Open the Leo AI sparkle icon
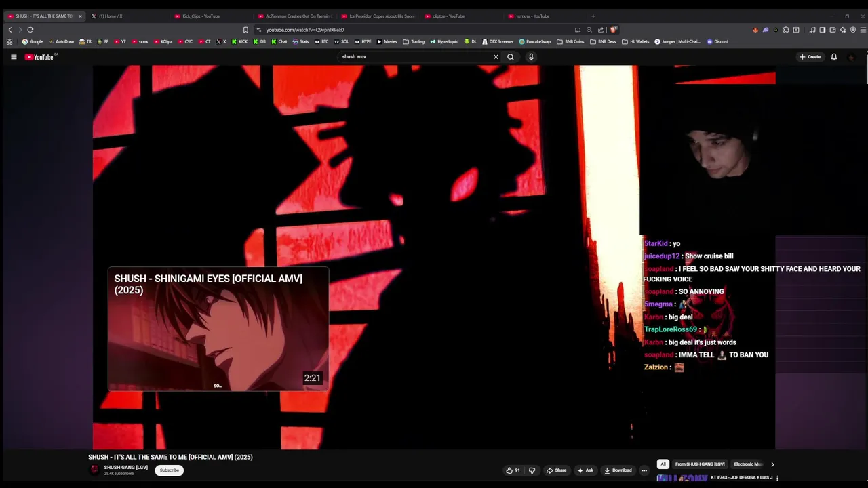Screen dimensions: 868x488 (843, 30)
